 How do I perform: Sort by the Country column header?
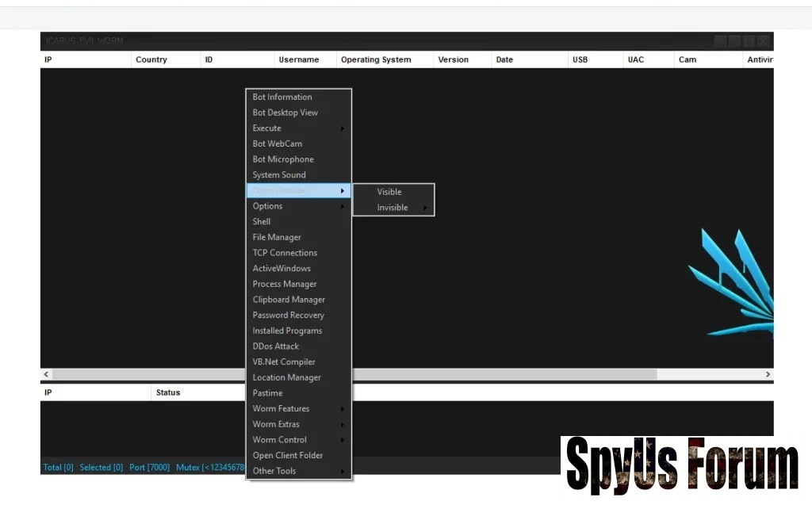pyautogui.click(x=151, y=59)
